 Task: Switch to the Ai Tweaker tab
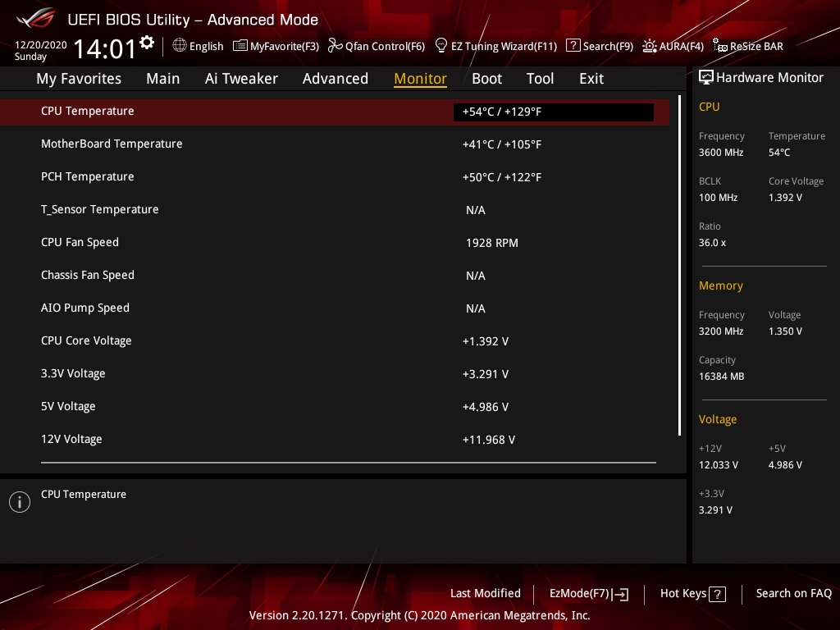(241, 79)
